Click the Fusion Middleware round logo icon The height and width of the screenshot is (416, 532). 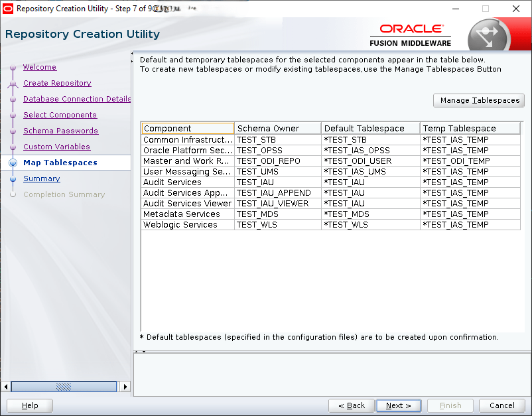click(488, 36)
